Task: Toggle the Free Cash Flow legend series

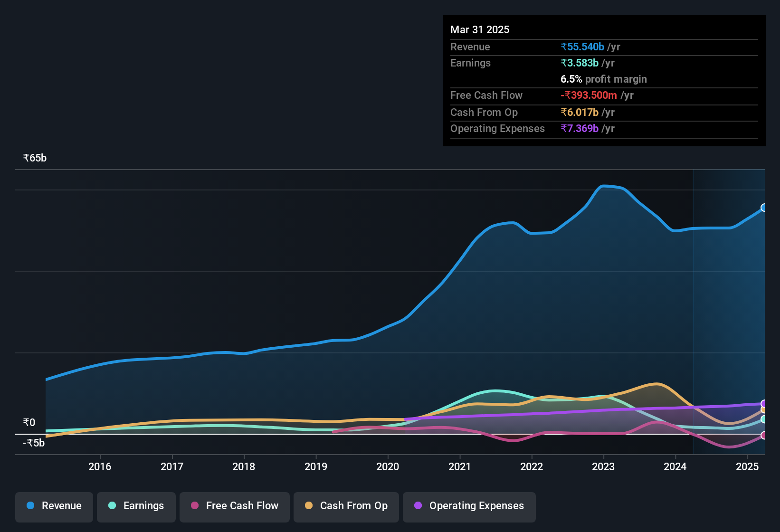Action: pos(235,507)
